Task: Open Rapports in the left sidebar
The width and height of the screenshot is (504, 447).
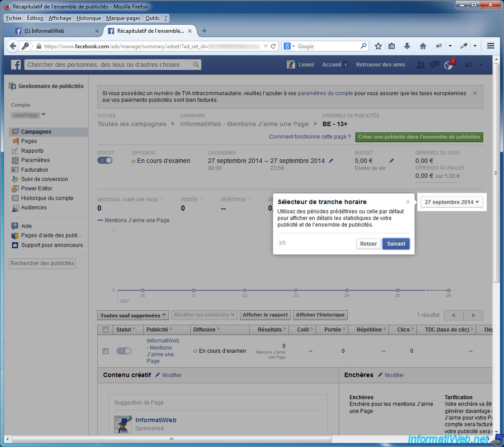Action: click(x=32, y=151)
